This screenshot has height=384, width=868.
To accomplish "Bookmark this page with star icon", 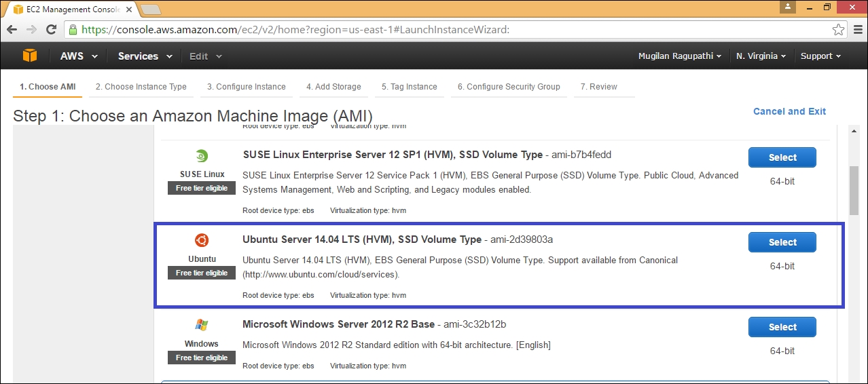I will [839, 30].
